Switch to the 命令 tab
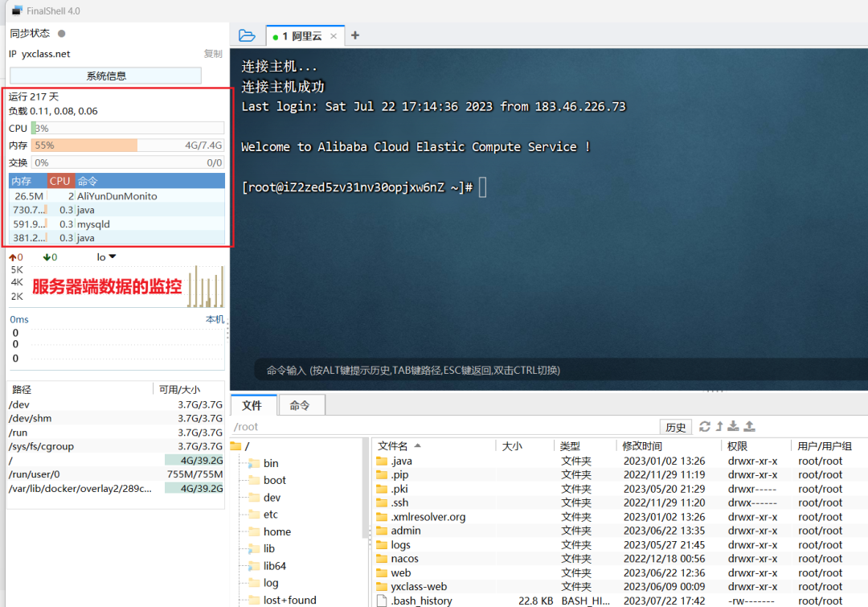The width and height of the screenshot is (868, 607). [301, 405]
